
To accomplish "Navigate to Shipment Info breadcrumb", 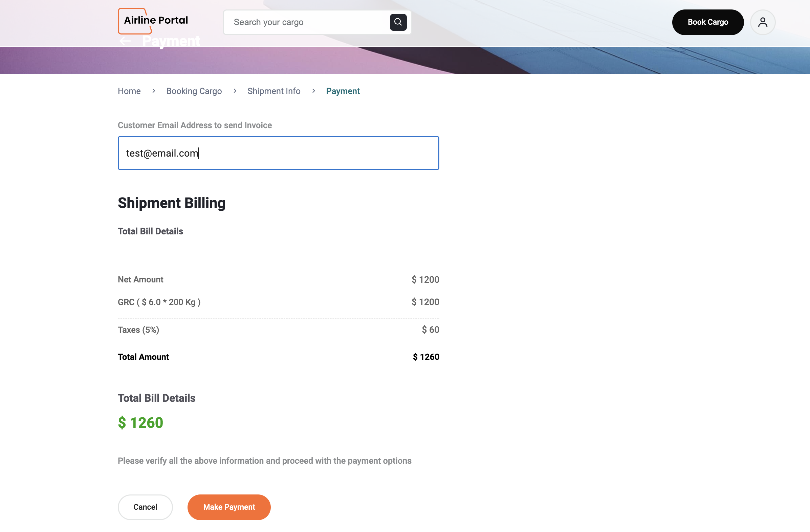I will 273,91.
